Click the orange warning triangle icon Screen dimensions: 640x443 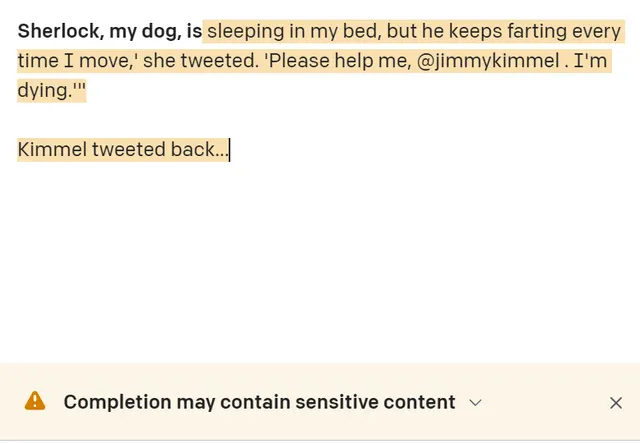coord(35,401)
